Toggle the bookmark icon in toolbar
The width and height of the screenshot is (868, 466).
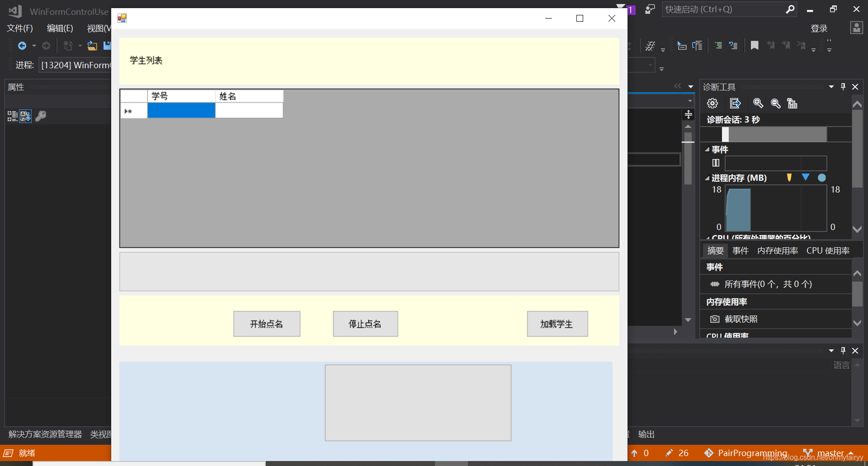click(755, 45)
